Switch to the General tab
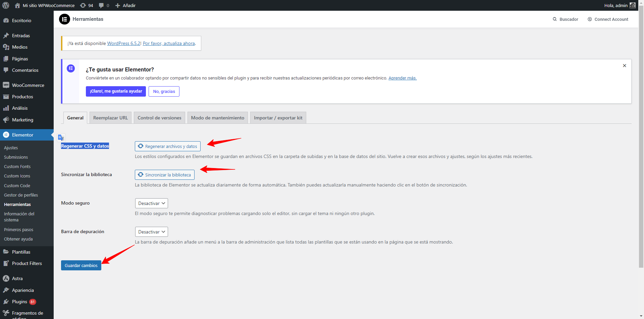This screenshot has height=319, width=644. tap(75, 118)
